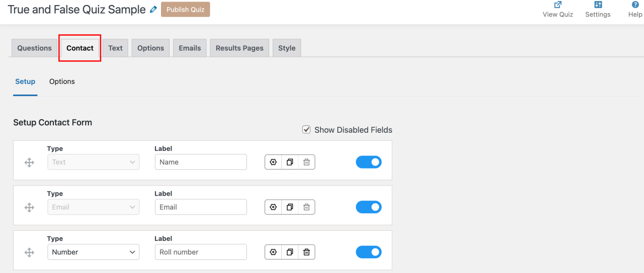Image resolution: width=644 pixels, height=273 pixels.
Task: Edit quiz name with pencil icon
Action: [153, 10]
